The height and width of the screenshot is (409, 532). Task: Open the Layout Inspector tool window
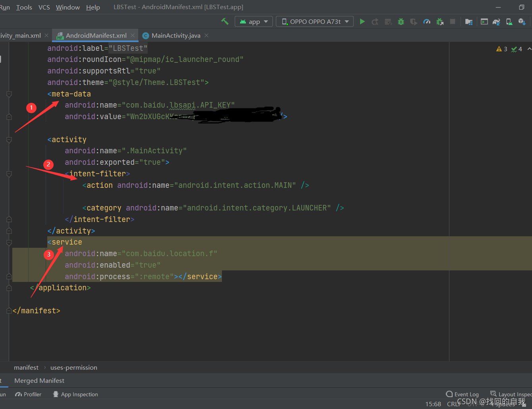[x=511, y=394]
